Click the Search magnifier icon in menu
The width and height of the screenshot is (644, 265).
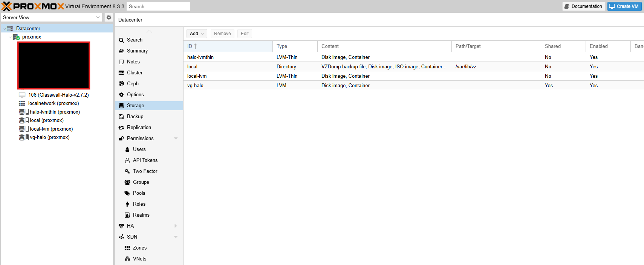(121, 40)
